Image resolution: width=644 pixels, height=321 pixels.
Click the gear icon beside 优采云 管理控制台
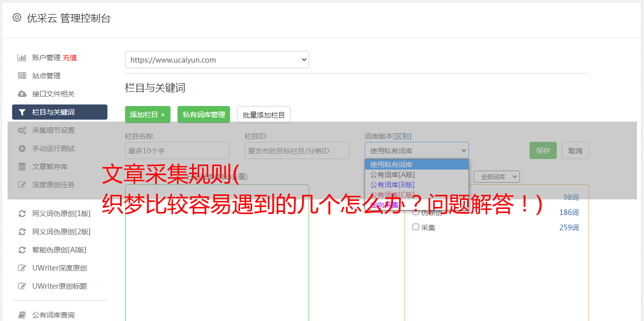[17, 18]
